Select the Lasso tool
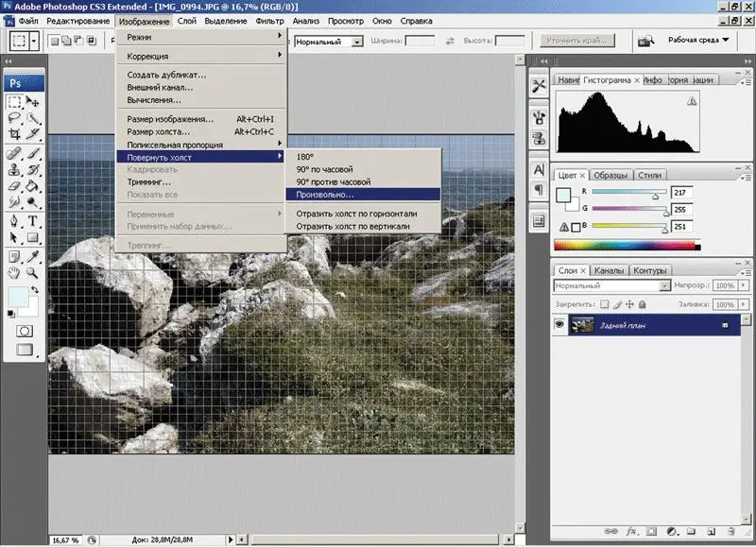Screen dimensions: 756x548 (x=14, y=118)
